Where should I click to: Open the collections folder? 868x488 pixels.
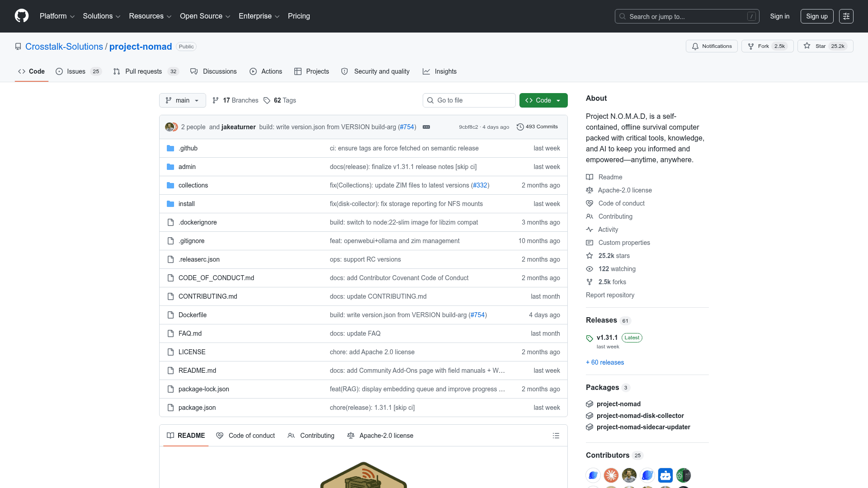(193, 185)
